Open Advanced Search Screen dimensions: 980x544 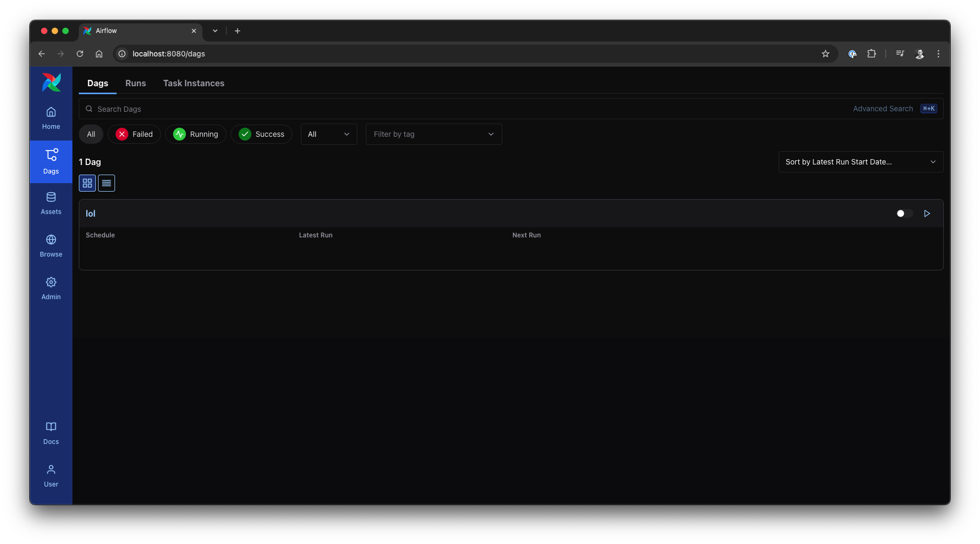882,108
